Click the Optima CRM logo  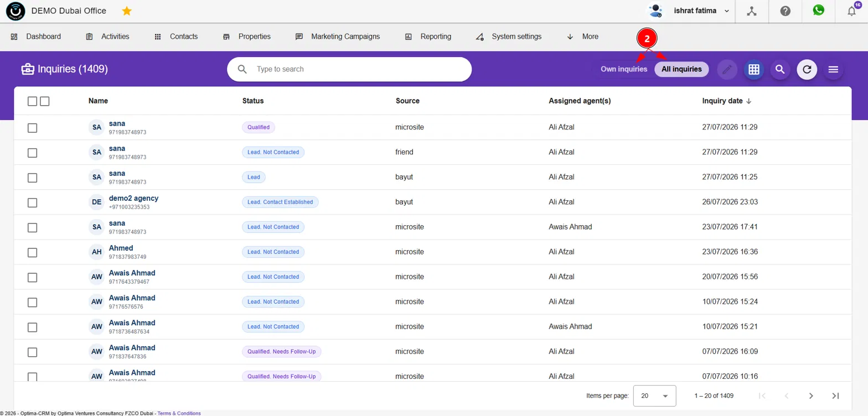click(x=15, y=11)
